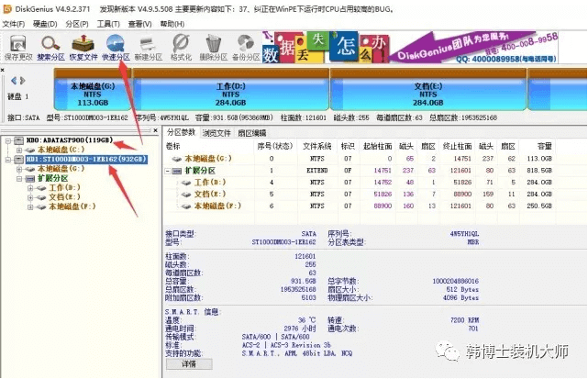Screen dimensions: 588x379
Task: Select 本地磁盘(G:) in left tree
Action: pos(61,169)
